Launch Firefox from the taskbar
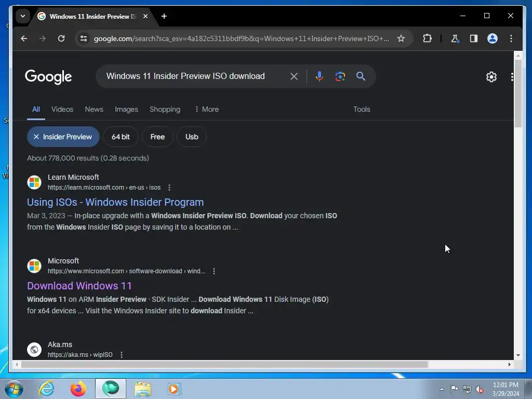This screenshot has height=399, width=532. point(78,389)
